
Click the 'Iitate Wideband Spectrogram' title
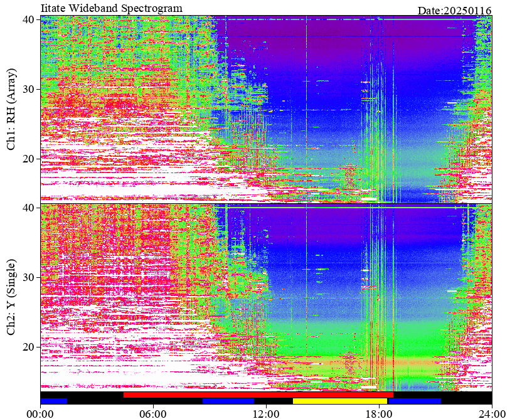[111, 8]
